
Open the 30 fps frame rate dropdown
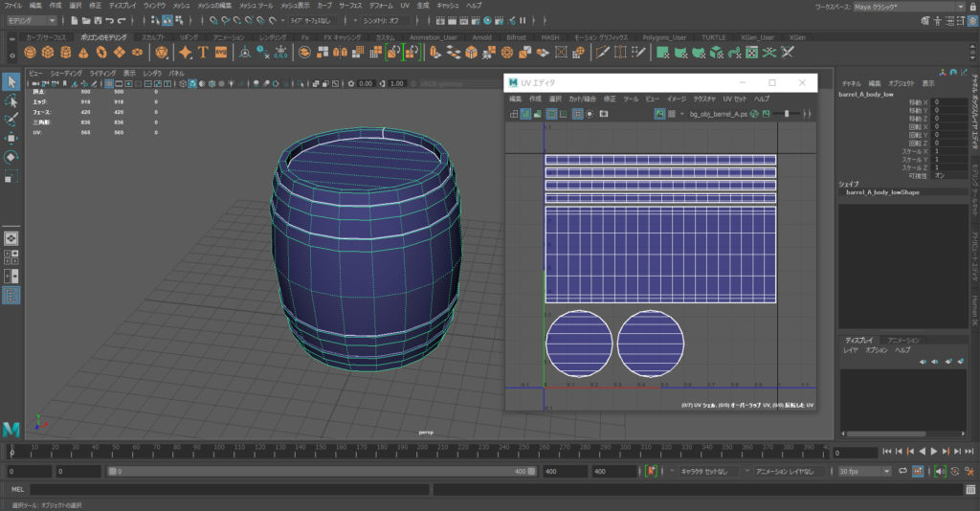click(863, 471)
